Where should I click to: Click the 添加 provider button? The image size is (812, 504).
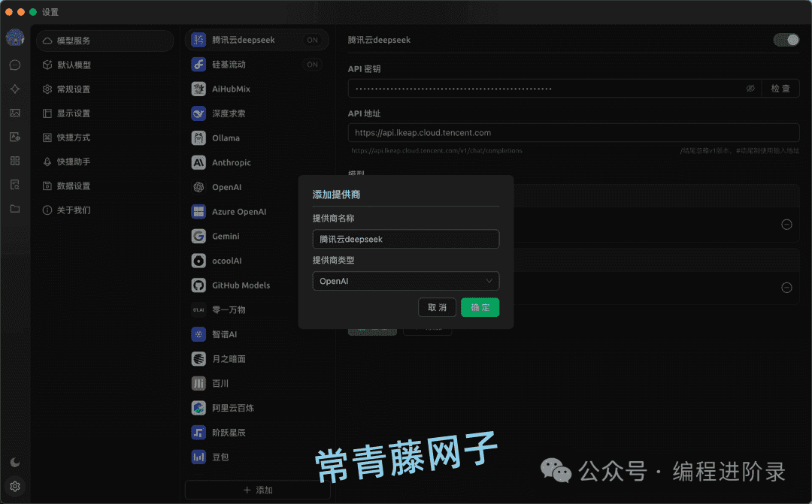click(257, 490)
